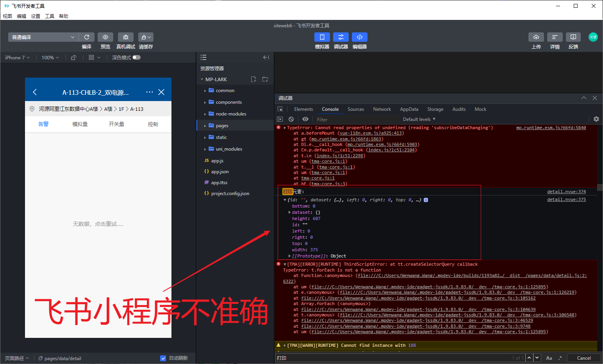The width and height of the screenshot is (603, 364).
Task: Close the 调试器 panel
Action: (x=595, y=98)
